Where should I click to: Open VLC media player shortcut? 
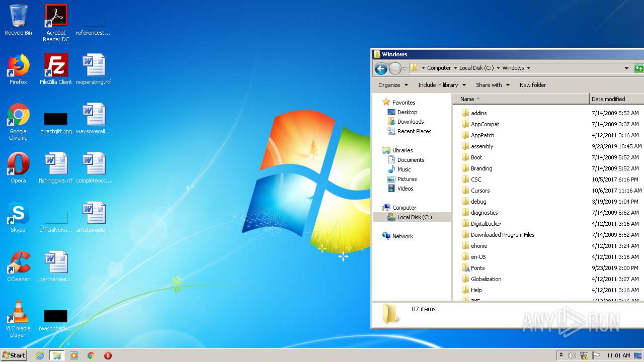click(18, 319)
